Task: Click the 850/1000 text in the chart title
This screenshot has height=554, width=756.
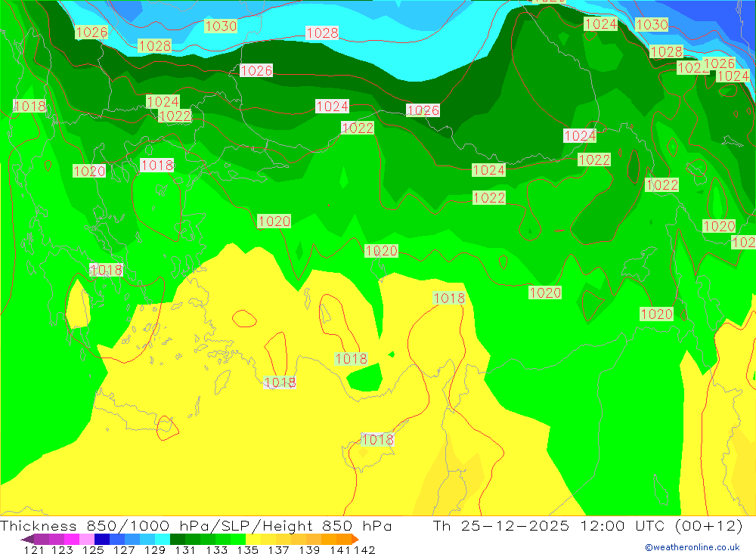Action: 128,525
